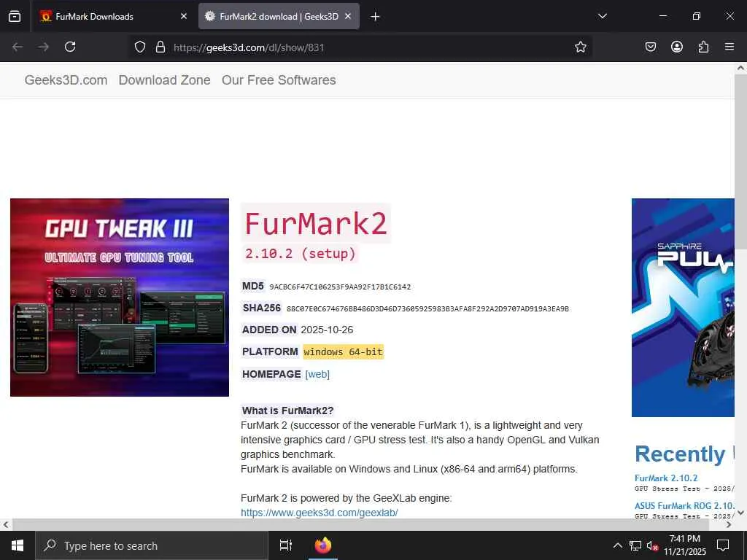747x560 pixels.
Task: Click the scroll up arrow
Action: point(740,68)
